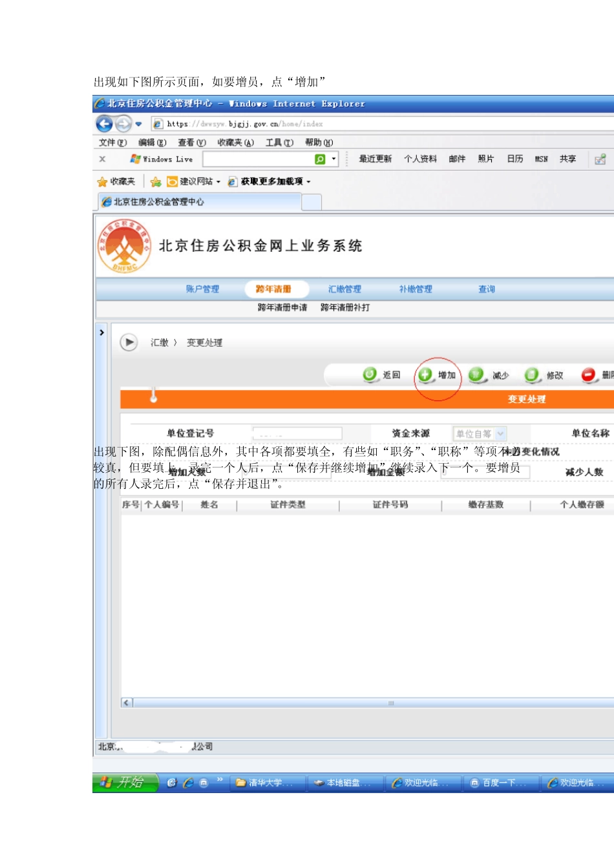The width and height of the screenshot is (614, 868).
Task: Close the Windows Live toolbar with X
Action: [102, 159]
